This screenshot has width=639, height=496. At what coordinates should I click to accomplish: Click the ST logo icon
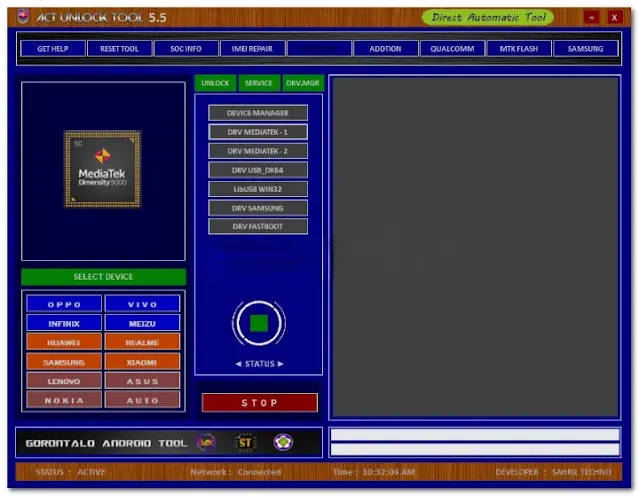[x=245, y=442]
